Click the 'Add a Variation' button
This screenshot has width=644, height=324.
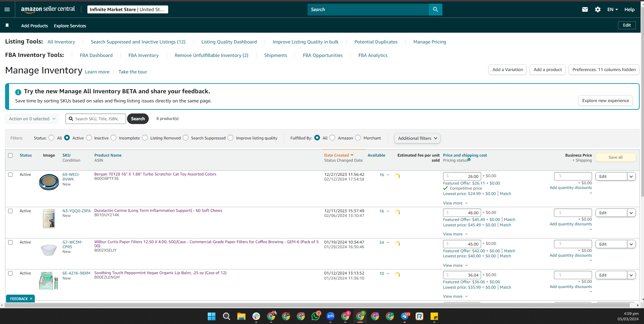(x=507, y=70)
